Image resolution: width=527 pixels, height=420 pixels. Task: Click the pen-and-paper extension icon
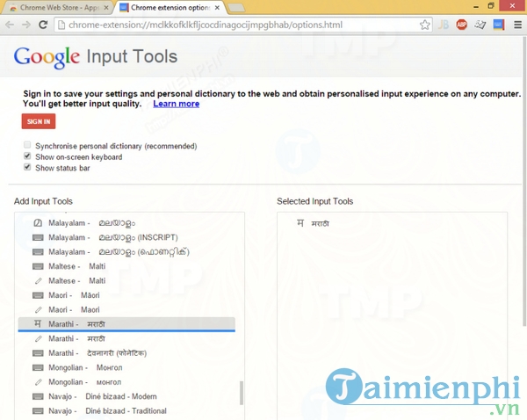(480, 25)
